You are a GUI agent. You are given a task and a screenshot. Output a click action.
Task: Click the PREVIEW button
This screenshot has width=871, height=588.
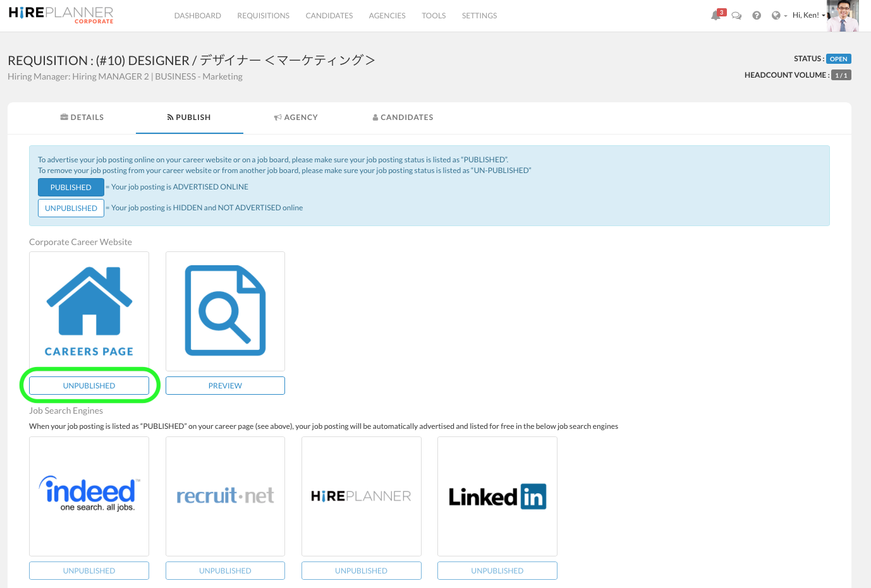(225, 385)
